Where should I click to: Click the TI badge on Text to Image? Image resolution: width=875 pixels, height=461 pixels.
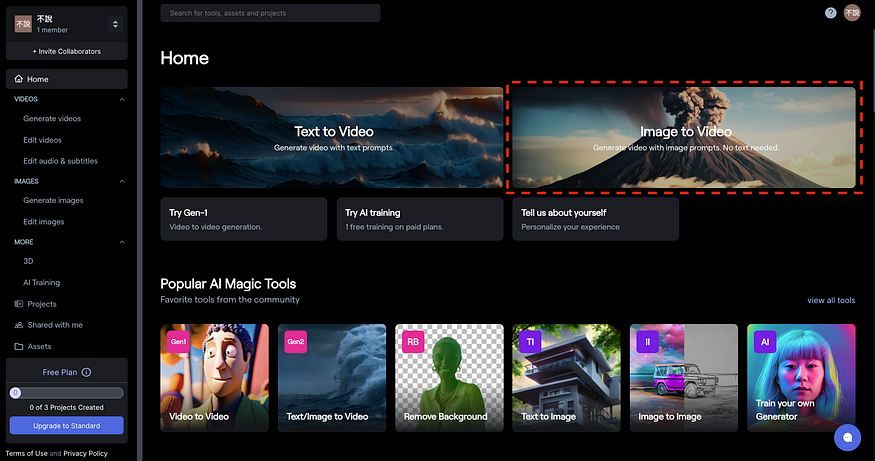click(x=530, y=342)
